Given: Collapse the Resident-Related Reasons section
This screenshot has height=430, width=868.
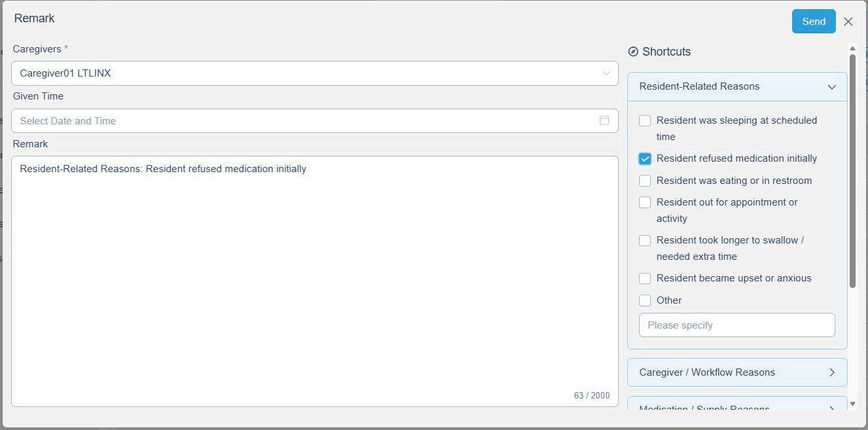Looking at the screenshot, I should coord(831,87).
